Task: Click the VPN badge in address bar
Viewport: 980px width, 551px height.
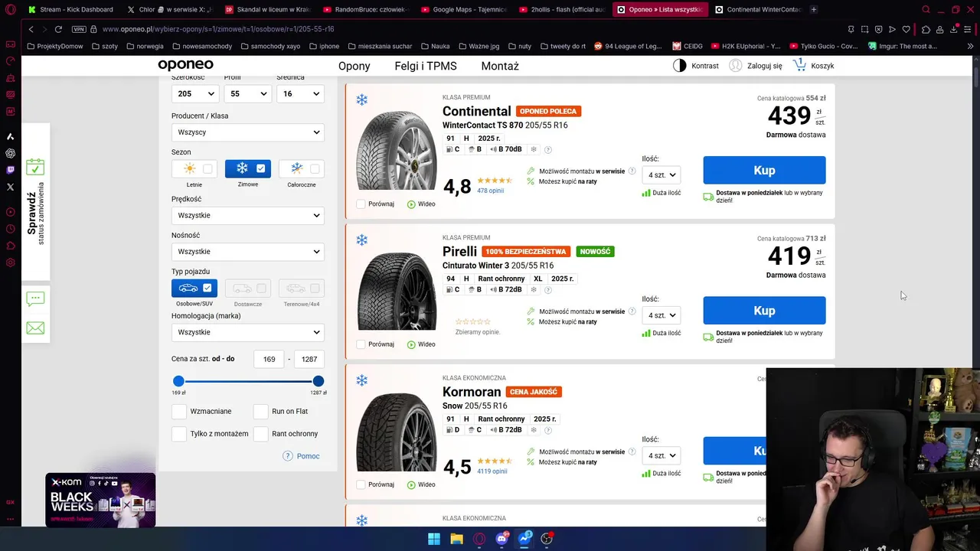Action: tap(79, 29)
